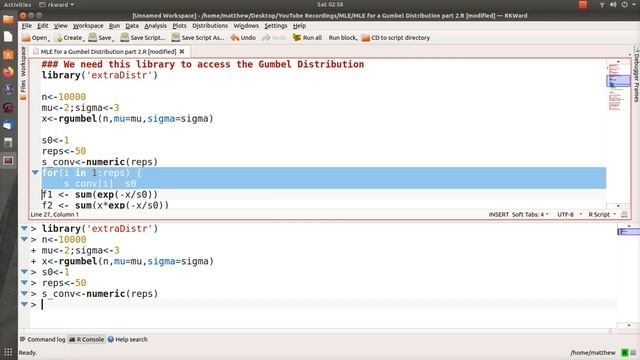Click code line x<-rgumbel(n,mu=mu,sigma=sigma) in editor

(127, 119)
